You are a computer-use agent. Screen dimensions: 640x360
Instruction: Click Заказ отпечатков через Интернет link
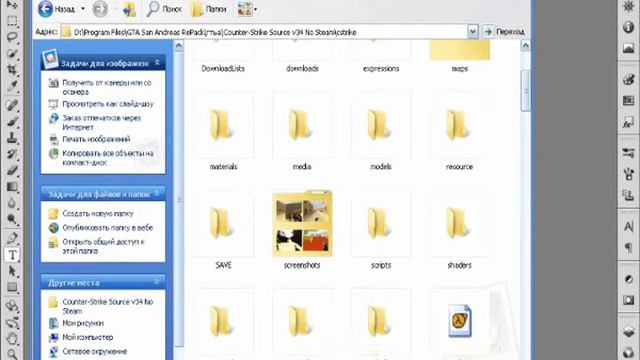(102, 122)
